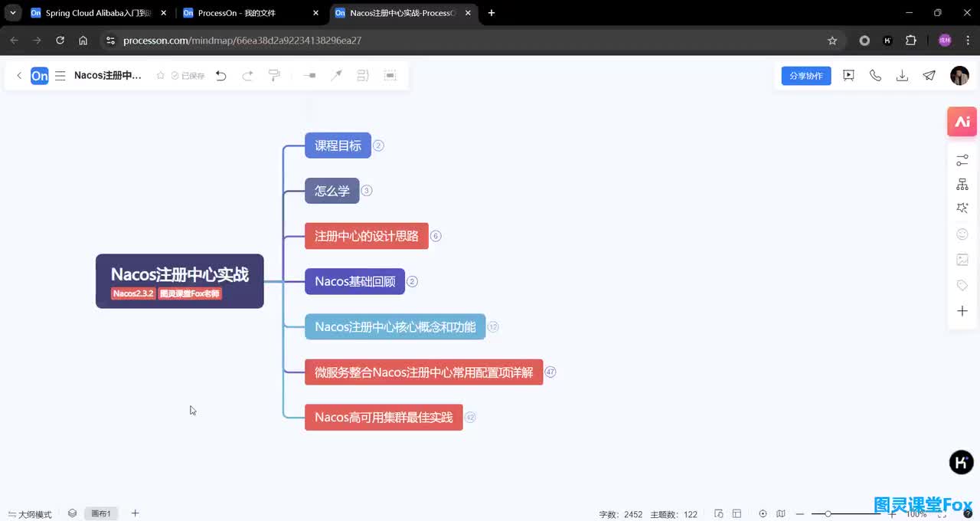The width and height of the screenshot is (980, 521).
Task: Select the 微服务整合Nacos注册中心常用配置项详解 node
Action: point(423,372)
